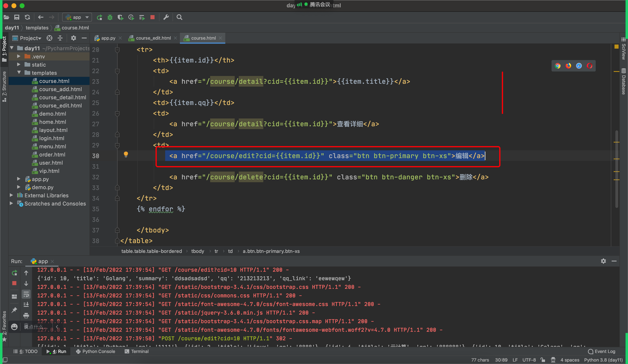Open page preview in Chrome browser icon
The image size is (628, 364).
click(x=558, y=66)
